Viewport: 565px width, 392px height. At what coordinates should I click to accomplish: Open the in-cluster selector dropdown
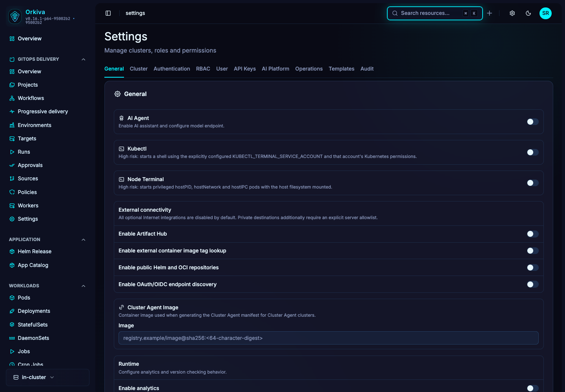tap(47, 377)
